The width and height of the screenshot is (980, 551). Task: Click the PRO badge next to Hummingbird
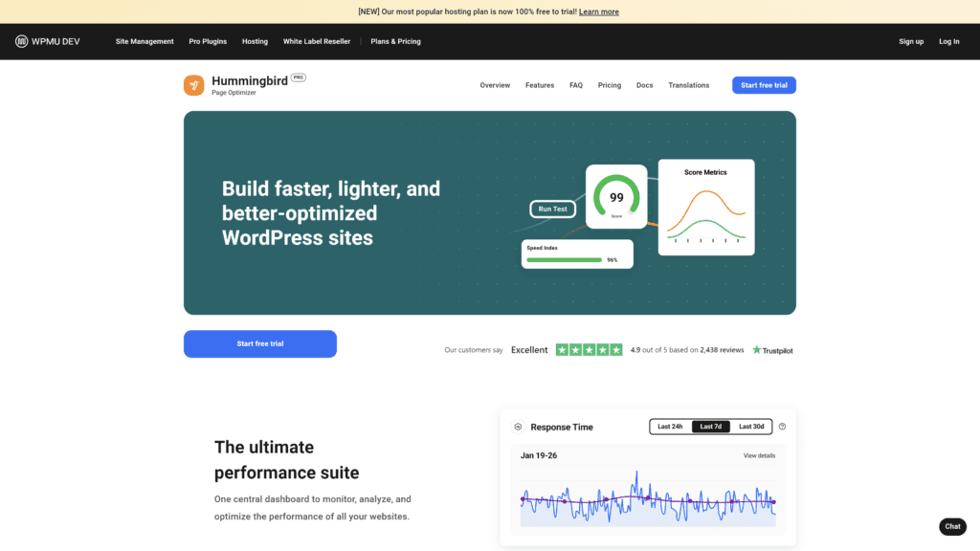point(299,77)
